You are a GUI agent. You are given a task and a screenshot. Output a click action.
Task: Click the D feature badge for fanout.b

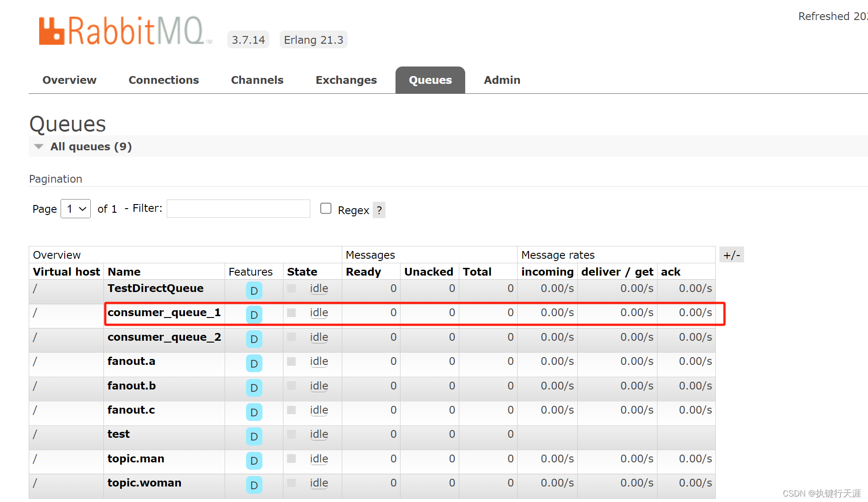click(x=254, y=388)
